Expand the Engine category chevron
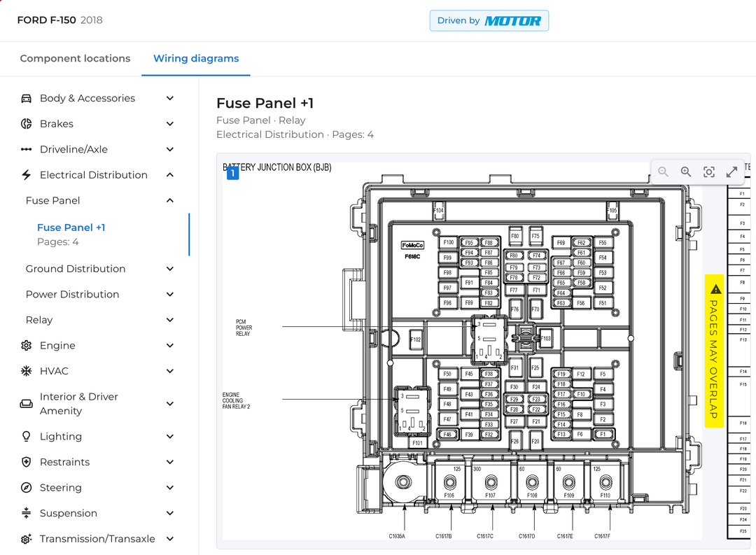The image size is (756, 555). point(169,346)
